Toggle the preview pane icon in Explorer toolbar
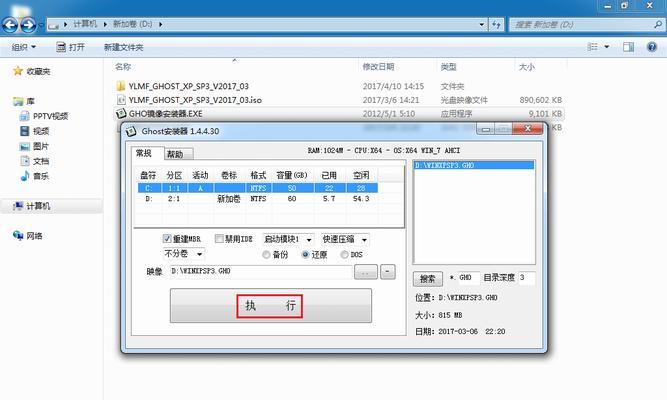The height and width of the screenshot is (400, 667). point(628,47)
